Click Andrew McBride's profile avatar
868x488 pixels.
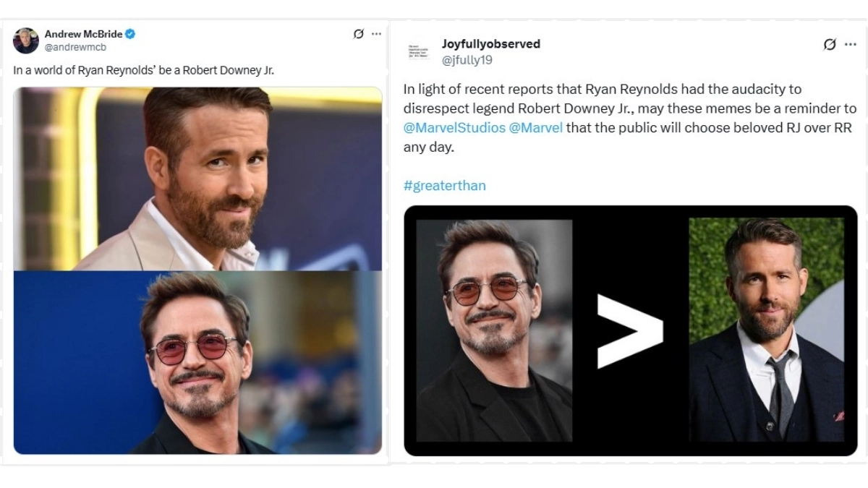pos(25,40)
